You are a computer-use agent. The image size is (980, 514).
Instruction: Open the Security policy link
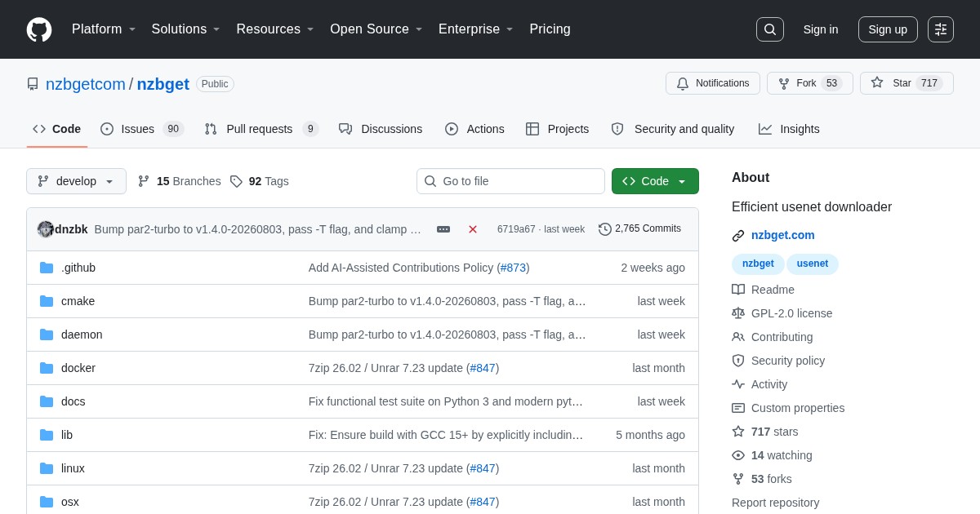(x=778, y=361)
